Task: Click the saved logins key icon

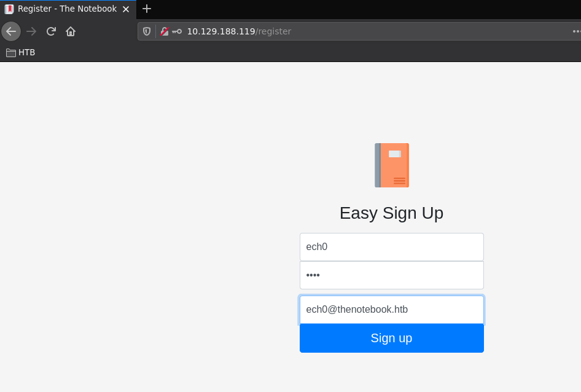Action: click(177, 31)
